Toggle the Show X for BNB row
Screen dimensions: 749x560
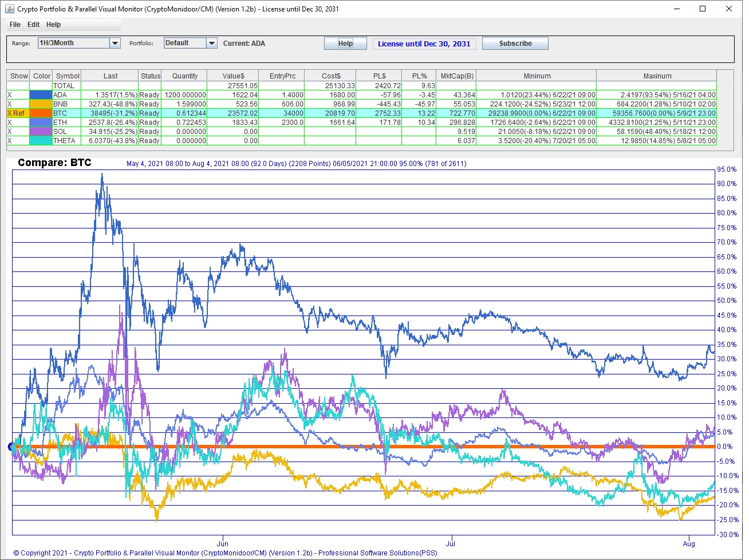pyautogui.click(x=18, y=104)
